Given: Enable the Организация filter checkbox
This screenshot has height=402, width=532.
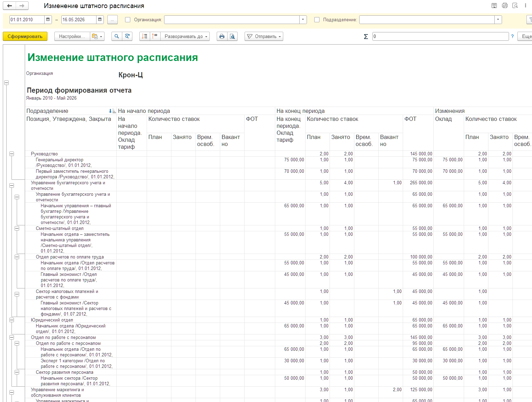Looking at the screenshot, I should (x=128, y=20).
